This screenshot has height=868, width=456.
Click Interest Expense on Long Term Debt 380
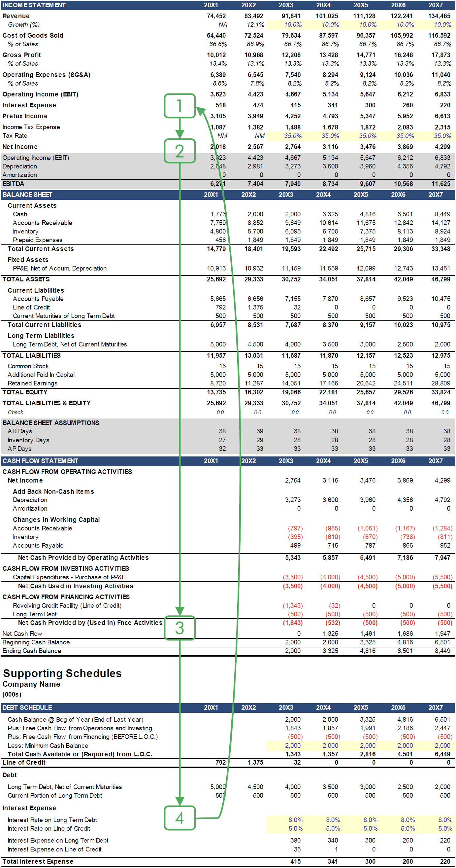pyautogui.click(x=295, y=840)
